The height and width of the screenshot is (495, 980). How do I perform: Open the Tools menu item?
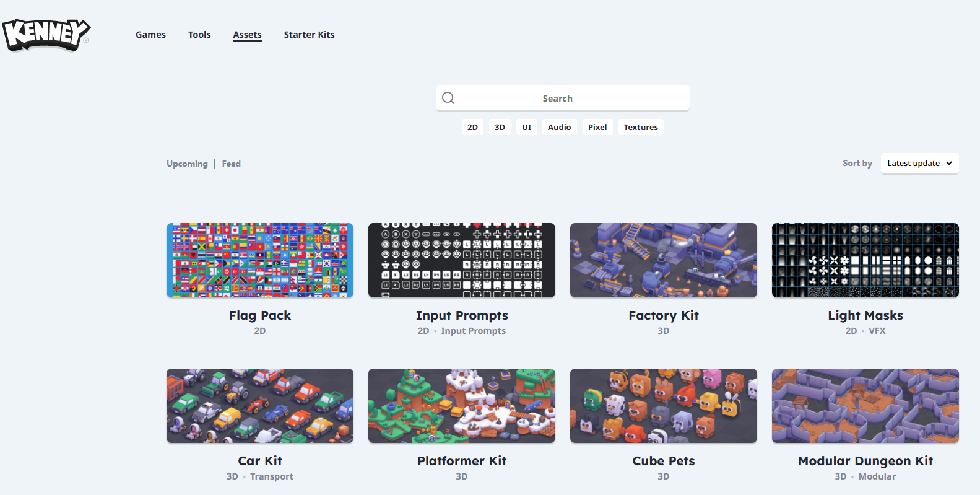[199, 35]
